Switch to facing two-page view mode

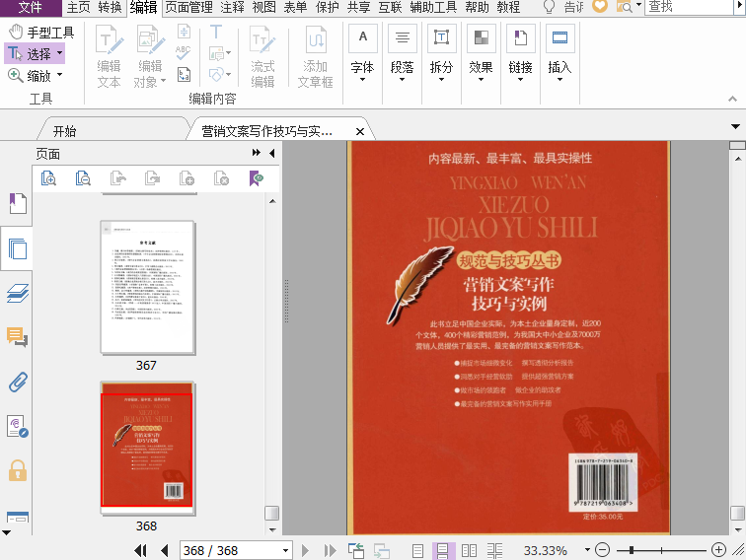pos(469,550)
